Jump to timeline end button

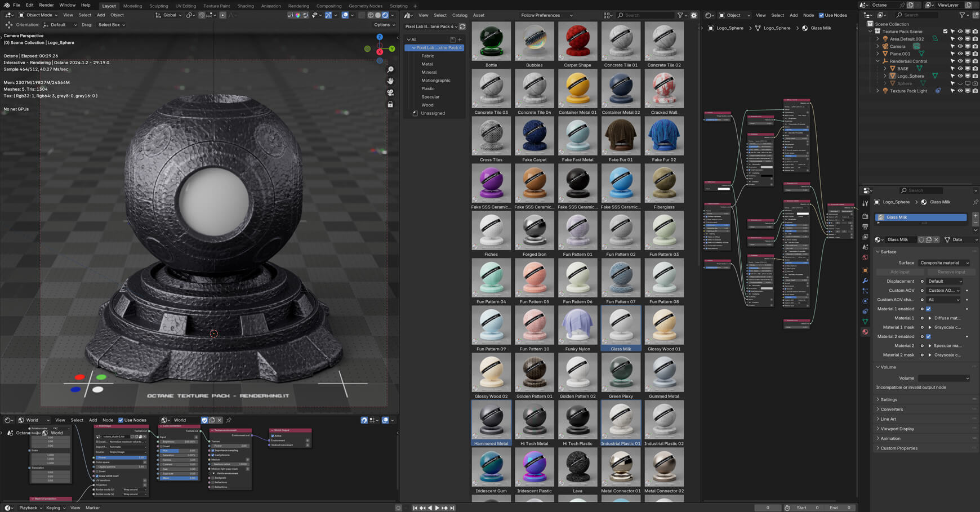(x=452, y=507)
